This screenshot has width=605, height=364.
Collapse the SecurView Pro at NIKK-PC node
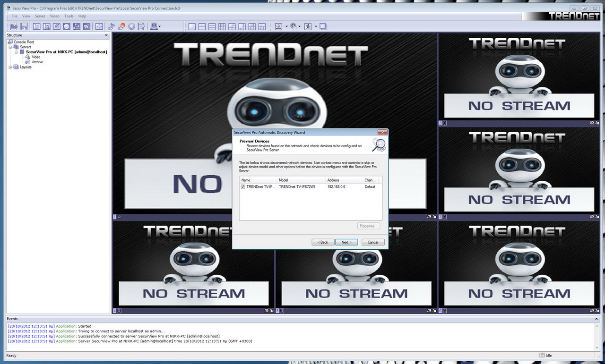16,52
